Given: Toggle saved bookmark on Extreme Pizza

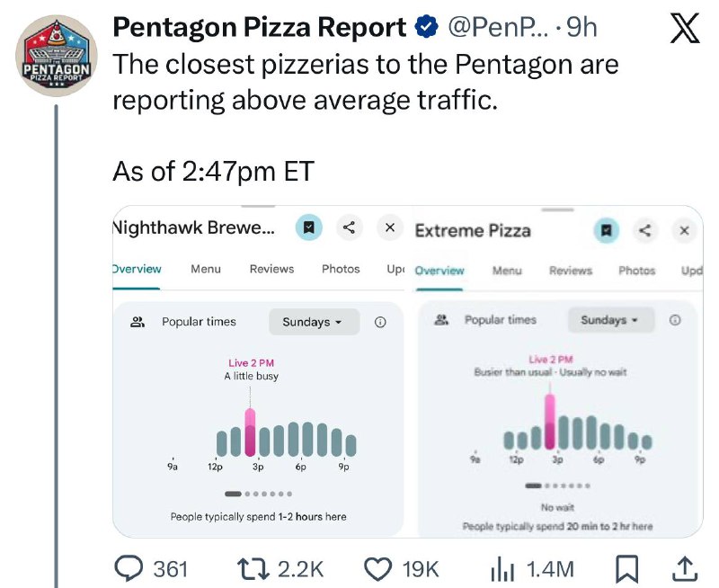Looking at the screenshot, I should pos(607,231).
